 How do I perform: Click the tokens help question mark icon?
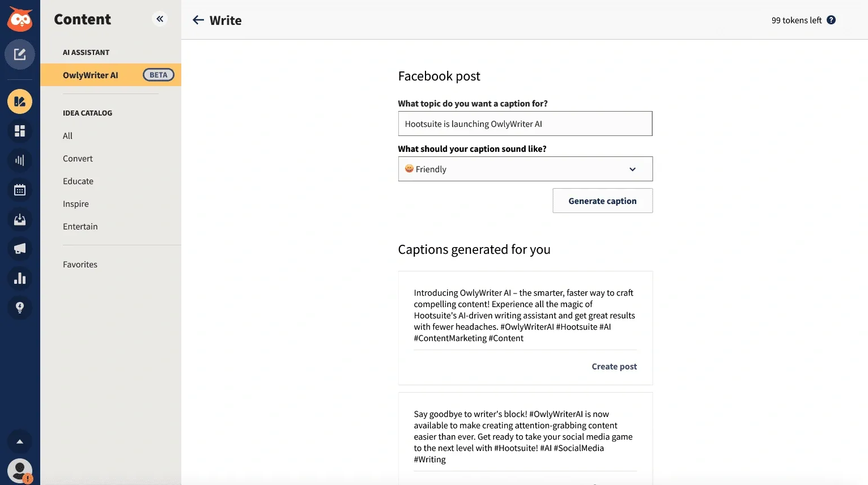[x=831, y=20]
